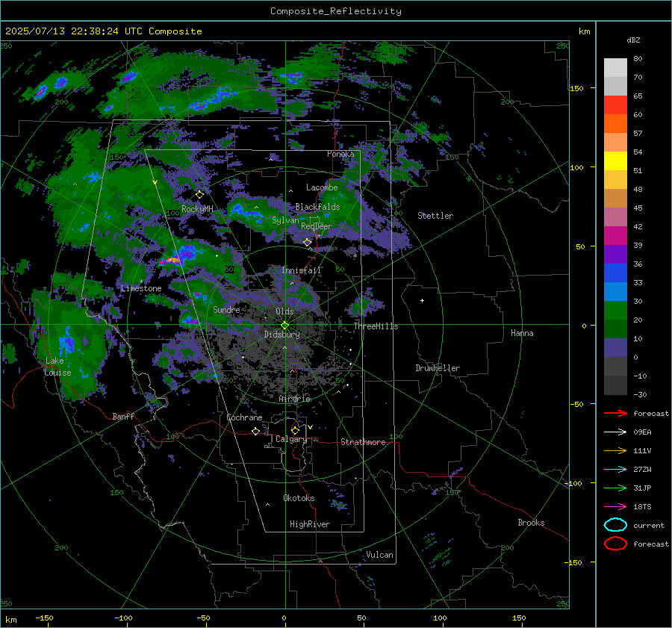Click the Okotoks town label
The width and height of the screenshot is (672, 628).
coord(299,498)
